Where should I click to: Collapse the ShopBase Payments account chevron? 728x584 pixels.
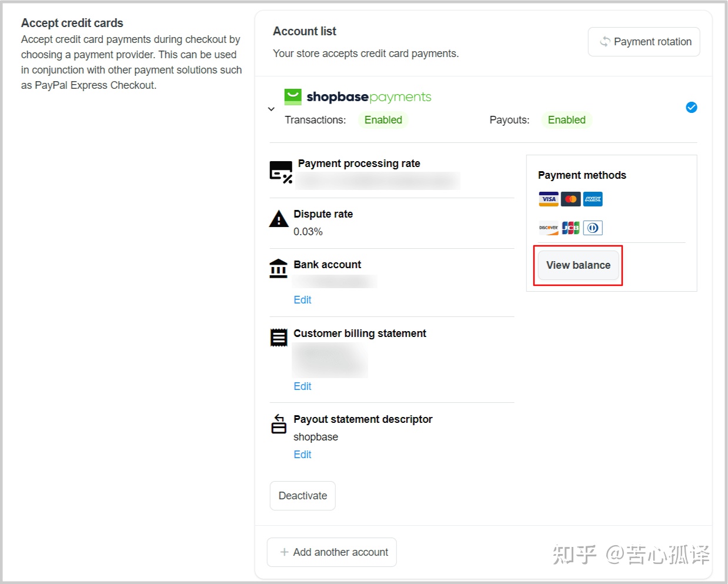click(x=271, y=109)
